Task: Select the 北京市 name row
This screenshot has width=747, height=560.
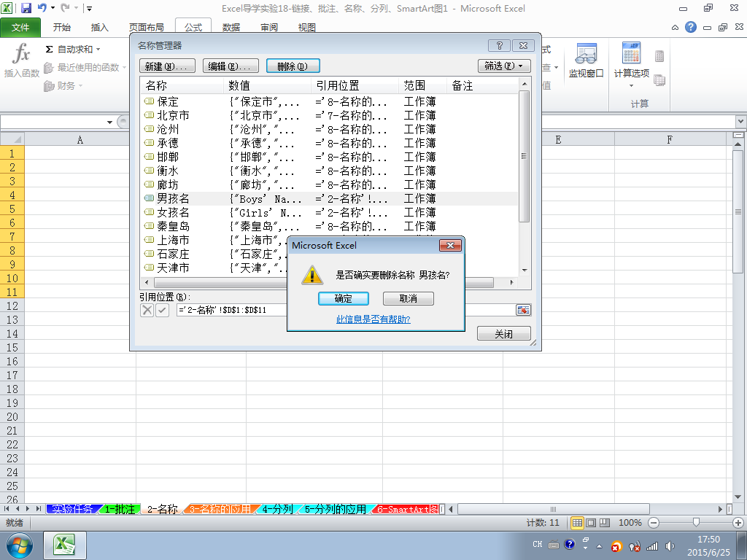Action: tap(329, 115)
